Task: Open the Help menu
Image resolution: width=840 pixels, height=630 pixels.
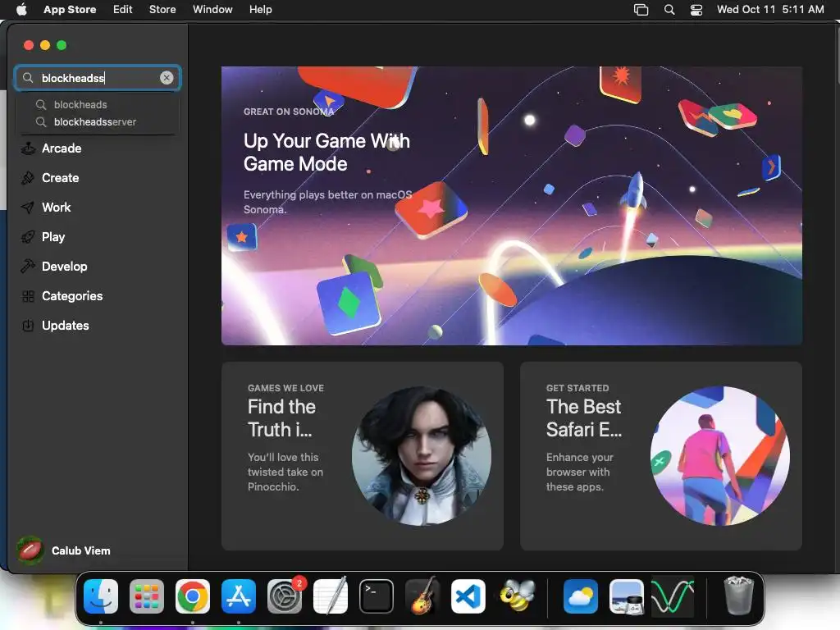Action: tap(260, 10)
